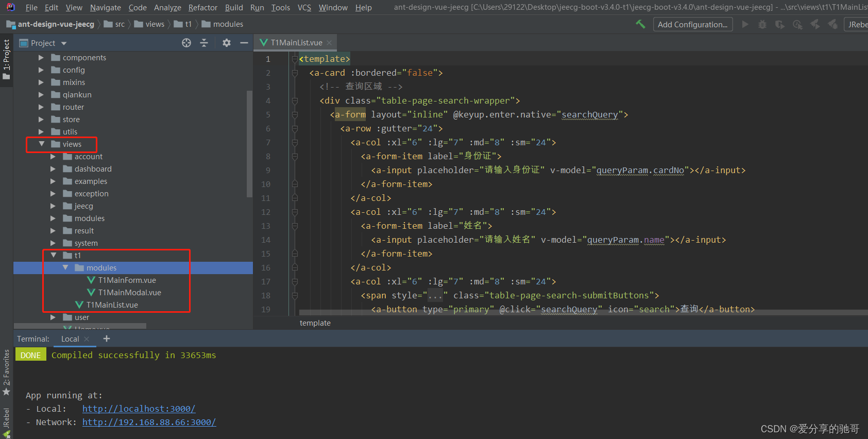Open the File menu
Screen dimensions: 868x439
(31, 7)
